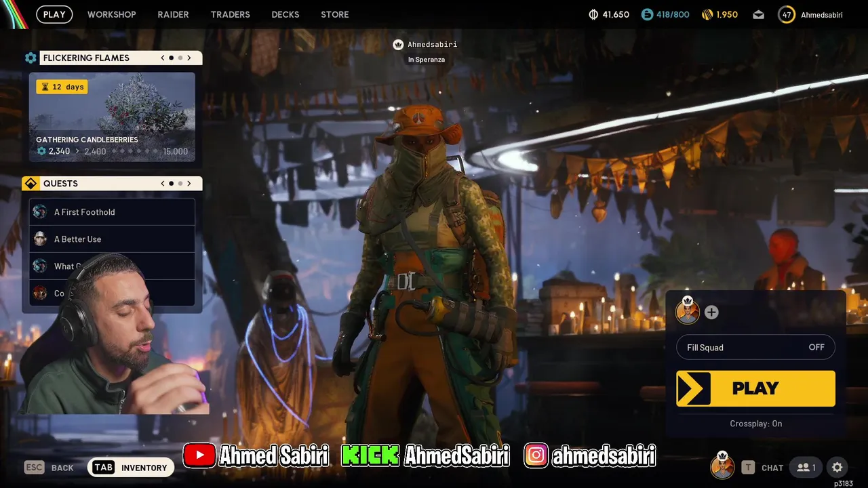Click the gold tokens icon beside 1.950
The height and width of the screenshot is (488, 868).
(x=707, y=14)
